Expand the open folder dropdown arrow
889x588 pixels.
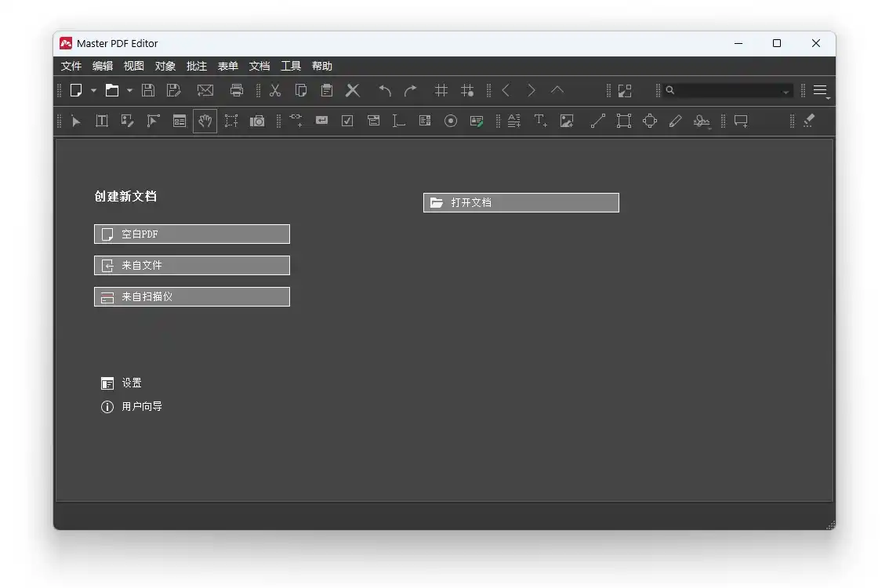pos(129,90)
